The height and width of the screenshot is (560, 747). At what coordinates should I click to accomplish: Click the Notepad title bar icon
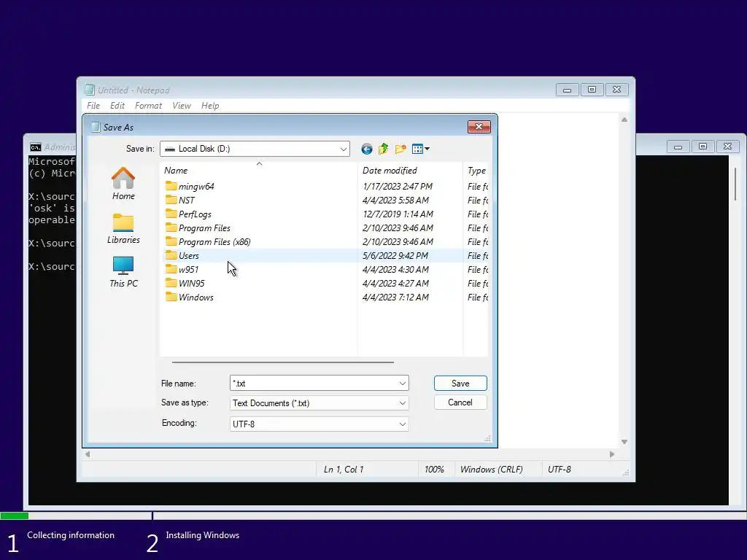[89, 90]
